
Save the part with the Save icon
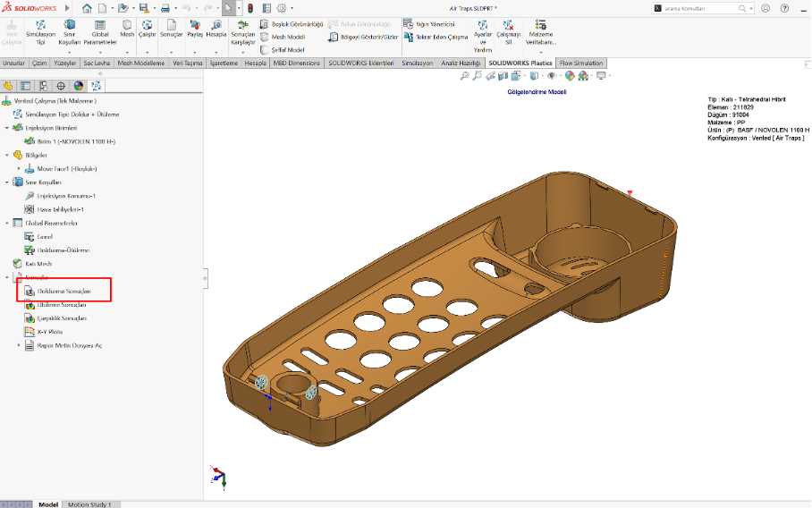point(144,8)
